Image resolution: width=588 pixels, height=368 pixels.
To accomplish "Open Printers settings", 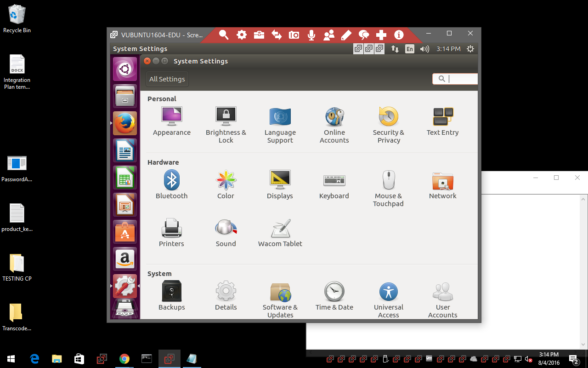I will tap(172, 233).
